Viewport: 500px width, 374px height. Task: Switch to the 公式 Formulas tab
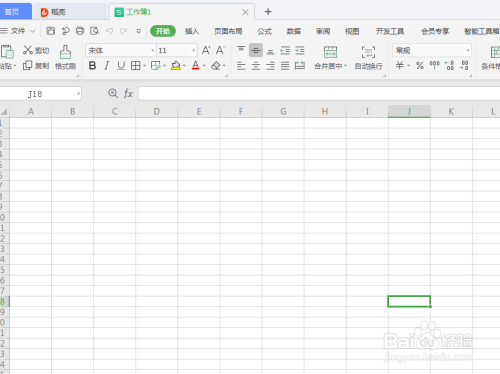pos(264,31)
